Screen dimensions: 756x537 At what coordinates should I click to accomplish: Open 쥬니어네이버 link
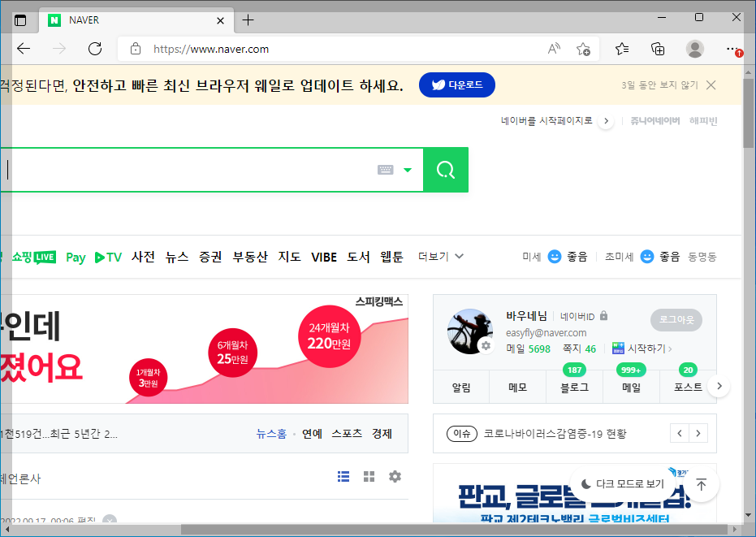pyautogui.click(x=655, y=120)
